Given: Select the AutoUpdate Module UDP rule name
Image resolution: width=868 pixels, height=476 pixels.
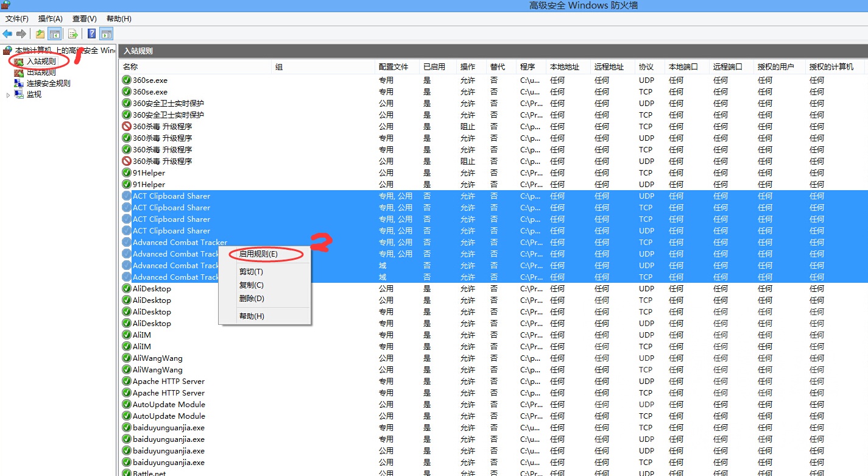Looking at the screenshot, I should (x=169, y=404).
